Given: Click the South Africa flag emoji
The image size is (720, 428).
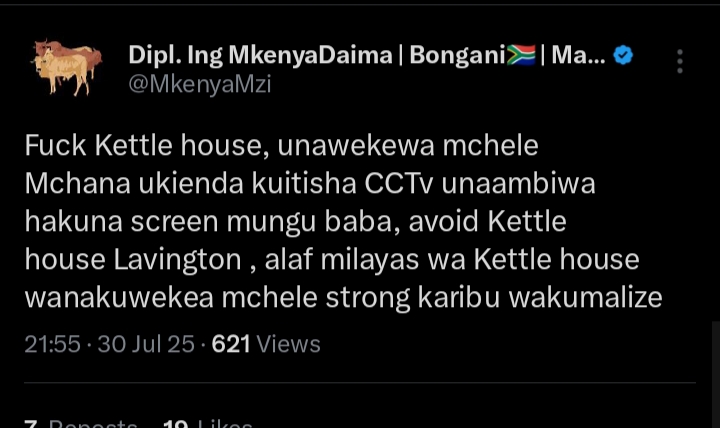Looking at the screenshot, I should click(x=521, y=56).
